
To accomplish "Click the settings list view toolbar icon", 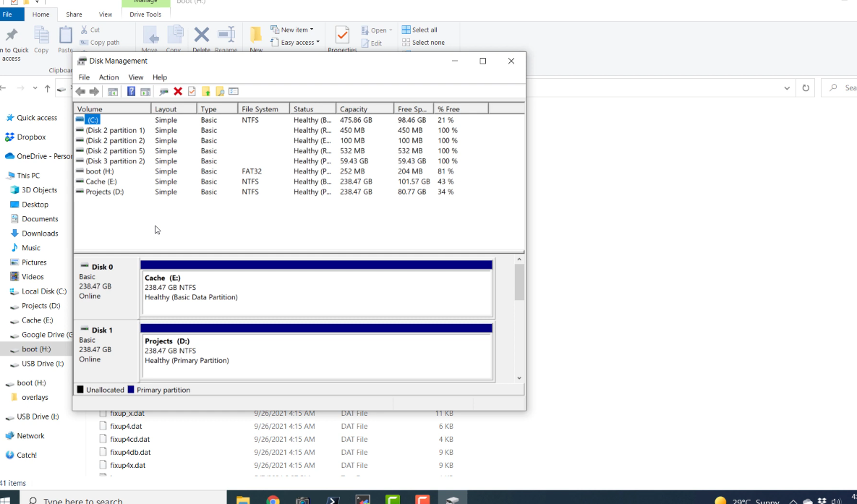I will 234,91.
